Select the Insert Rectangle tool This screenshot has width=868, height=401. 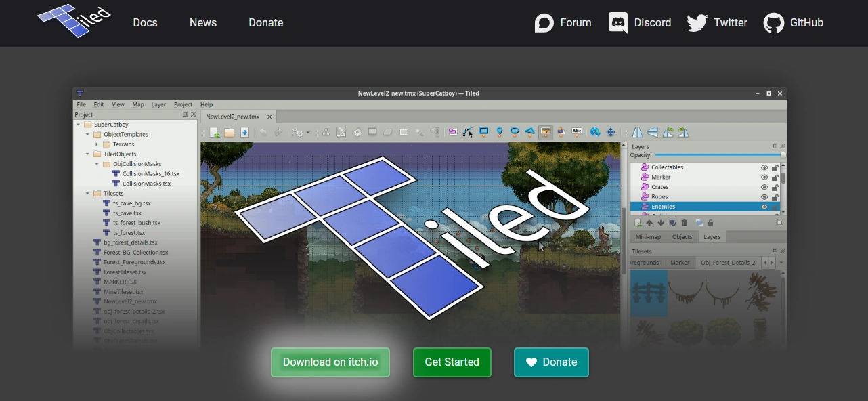coord(484,132)
